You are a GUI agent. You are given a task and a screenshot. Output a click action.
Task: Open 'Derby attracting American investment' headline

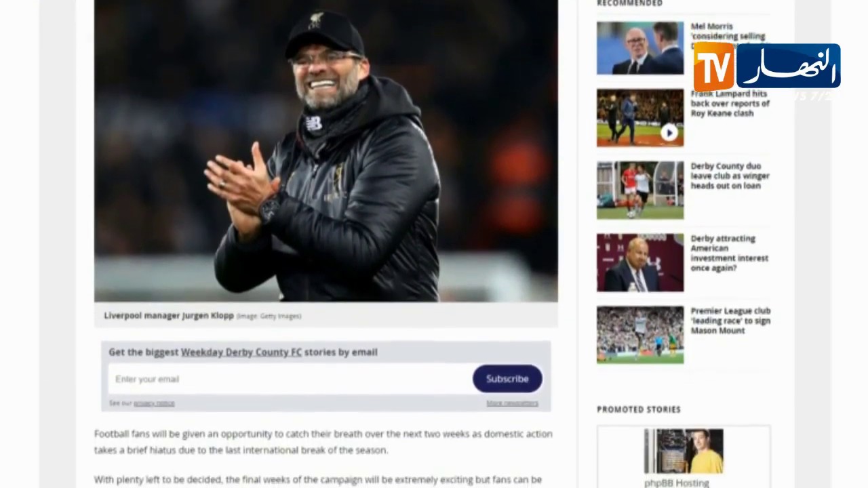click(730, 253)
